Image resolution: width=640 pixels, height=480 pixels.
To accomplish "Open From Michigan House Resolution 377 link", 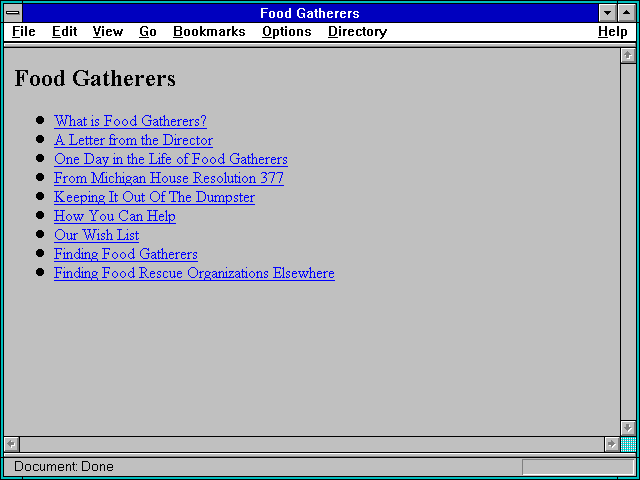I will pos(169,178).
